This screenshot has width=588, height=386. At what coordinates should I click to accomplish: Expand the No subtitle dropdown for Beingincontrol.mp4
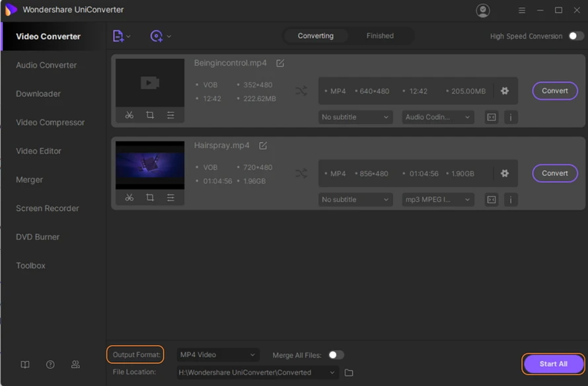coord(355,117)
